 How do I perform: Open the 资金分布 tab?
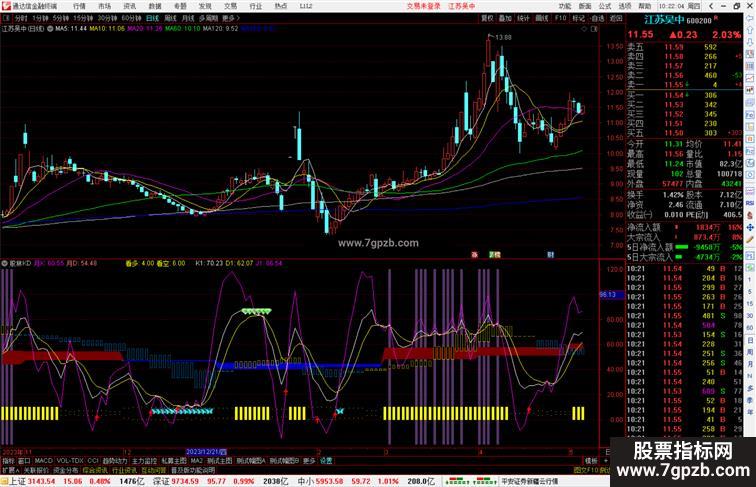(66, 470)
